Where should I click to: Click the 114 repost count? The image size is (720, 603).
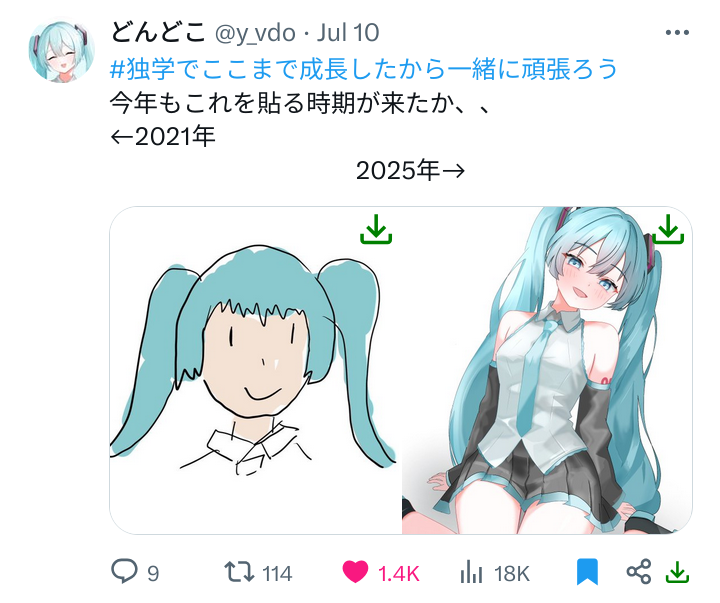tap(277, 574)
